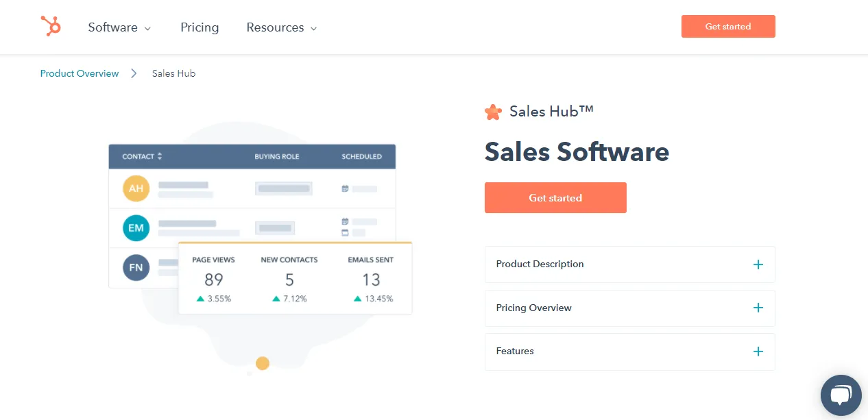868x420 pixels.
Task: Open the Software dropdown menu
Action: click(x=119, y=27)
